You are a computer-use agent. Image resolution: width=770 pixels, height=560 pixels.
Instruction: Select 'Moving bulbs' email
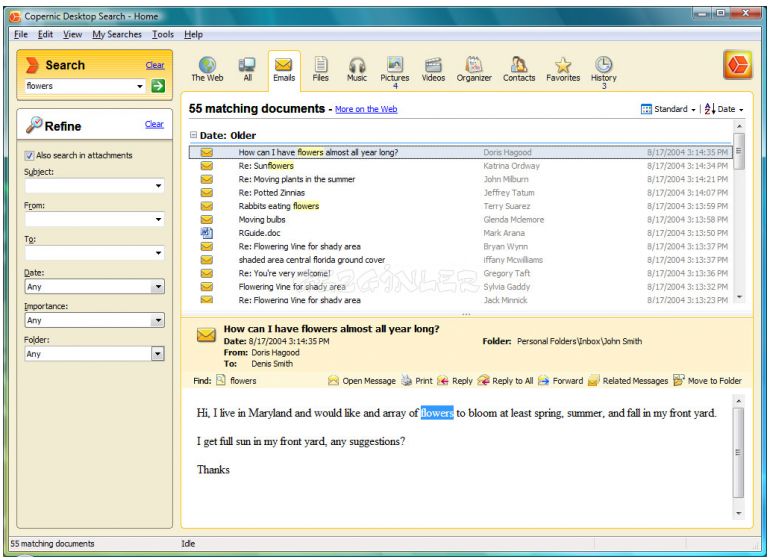[x=460, y=220]
